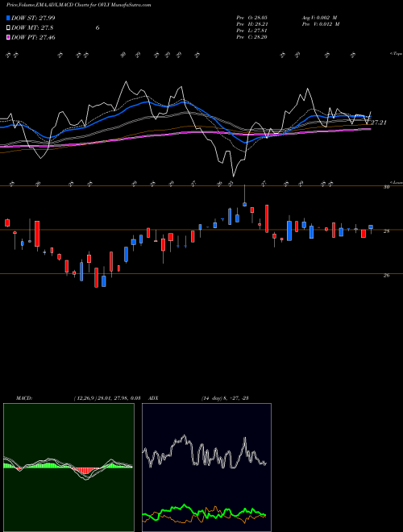
Task: Click the 'Pre H: 28.21' value
Action: click(252, 24)
